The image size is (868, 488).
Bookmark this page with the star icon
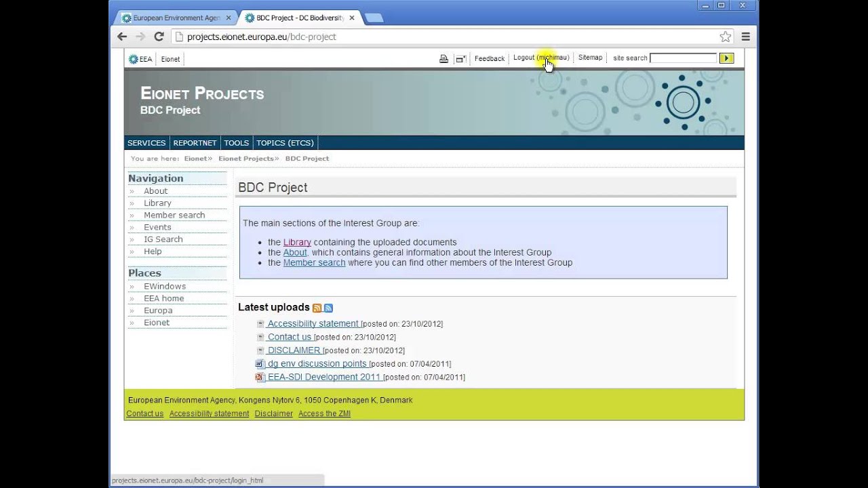coord(726,37)
